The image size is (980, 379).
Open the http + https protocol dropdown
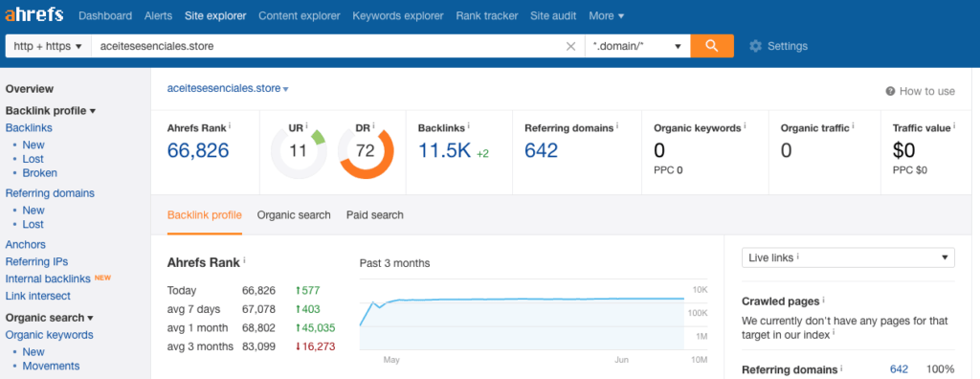click(48, 46)
